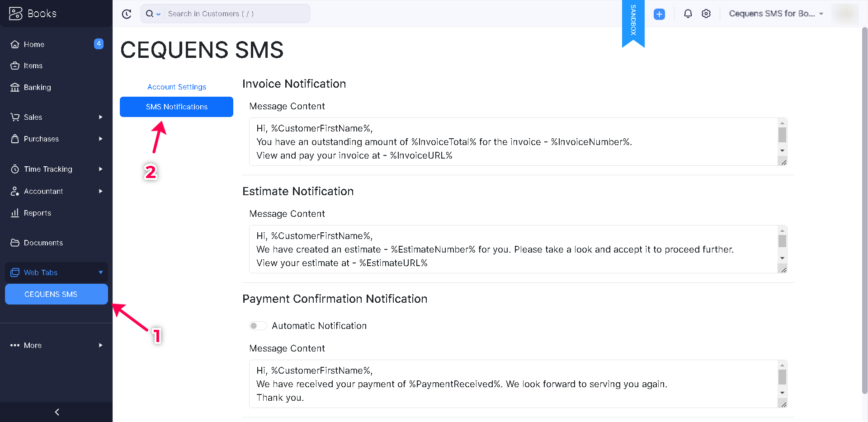Open the search type dropdown
This screenshot has width=868, height=422.
coord(153,14)
